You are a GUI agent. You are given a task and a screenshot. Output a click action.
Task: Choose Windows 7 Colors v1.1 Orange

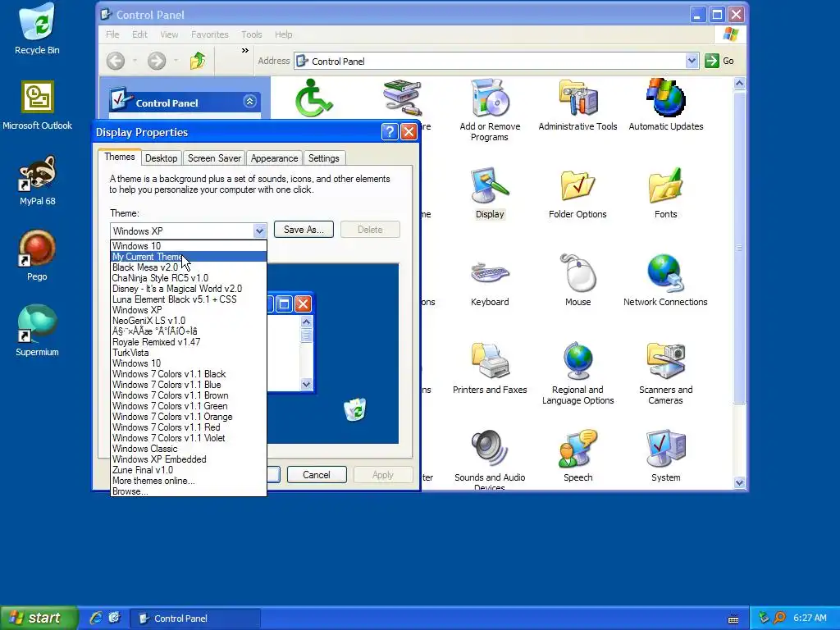(x=189, y=417)
